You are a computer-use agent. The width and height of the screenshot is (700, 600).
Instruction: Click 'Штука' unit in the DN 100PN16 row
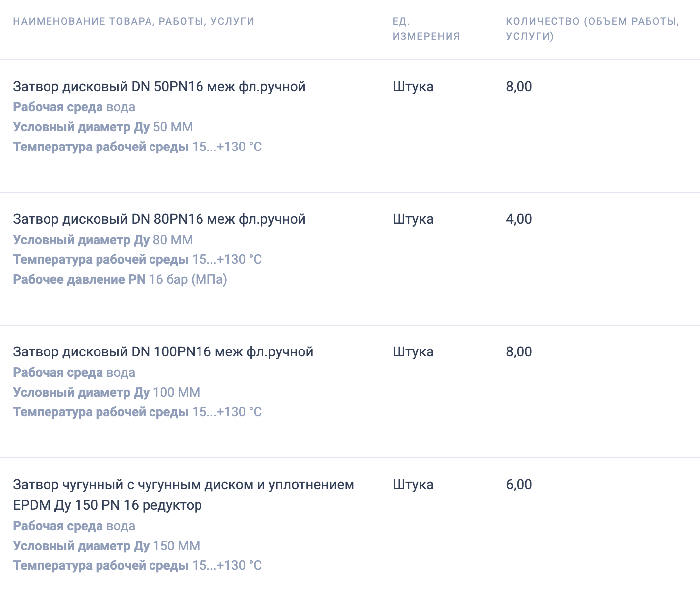413,352
